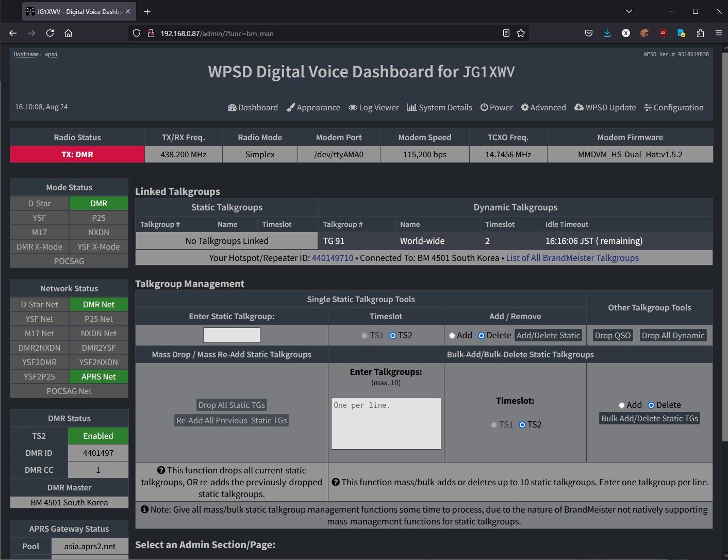Choose Add radio above Bulk Add/Delete button
Image resolution: width=728 pixels, height=560 pixels.
point(622,405)
